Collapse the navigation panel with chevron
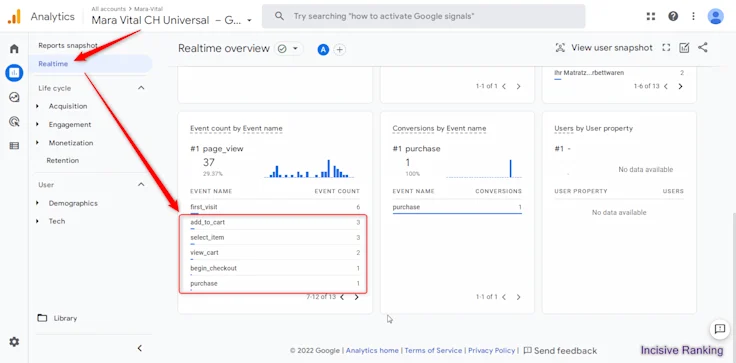Image resolution: width=736 pixels, height=363 pixels. click(x=139, y=348)
